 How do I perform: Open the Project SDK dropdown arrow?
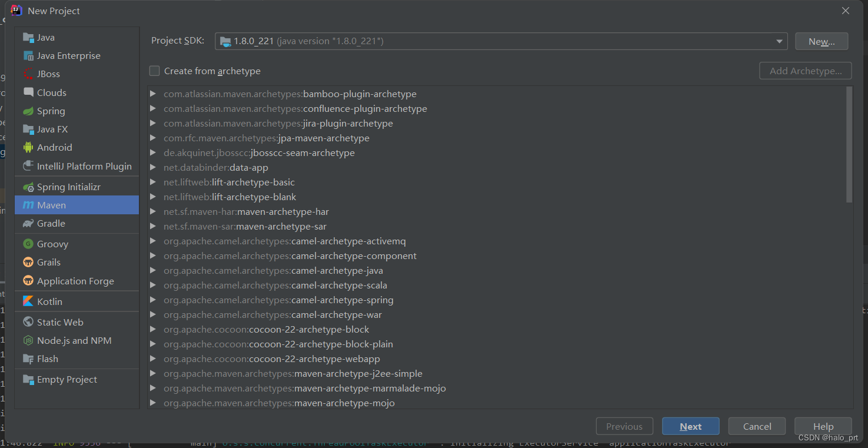click(780, 41)
